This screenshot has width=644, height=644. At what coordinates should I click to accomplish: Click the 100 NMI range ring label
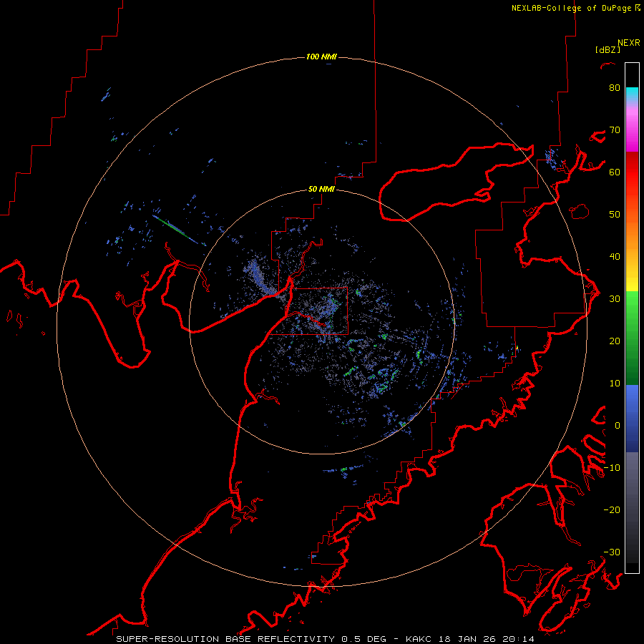click(321, 57)
